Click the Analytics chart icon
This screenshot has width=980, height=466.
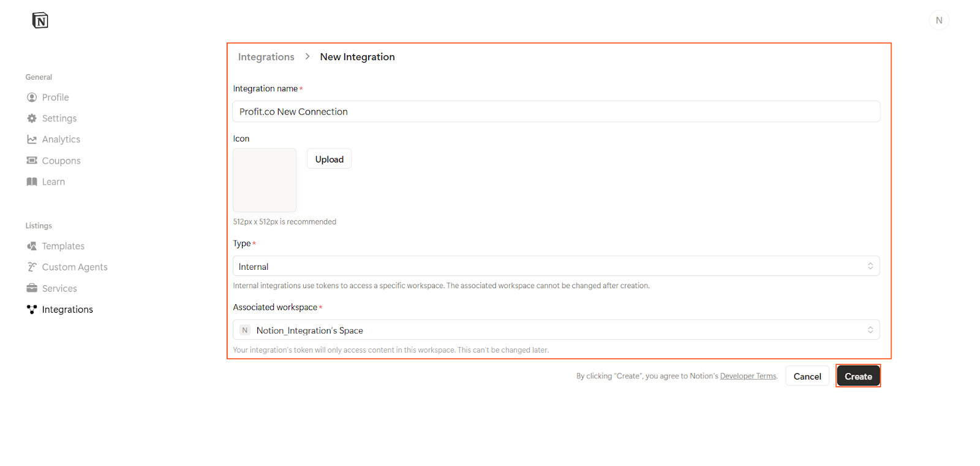click(32, 139)
